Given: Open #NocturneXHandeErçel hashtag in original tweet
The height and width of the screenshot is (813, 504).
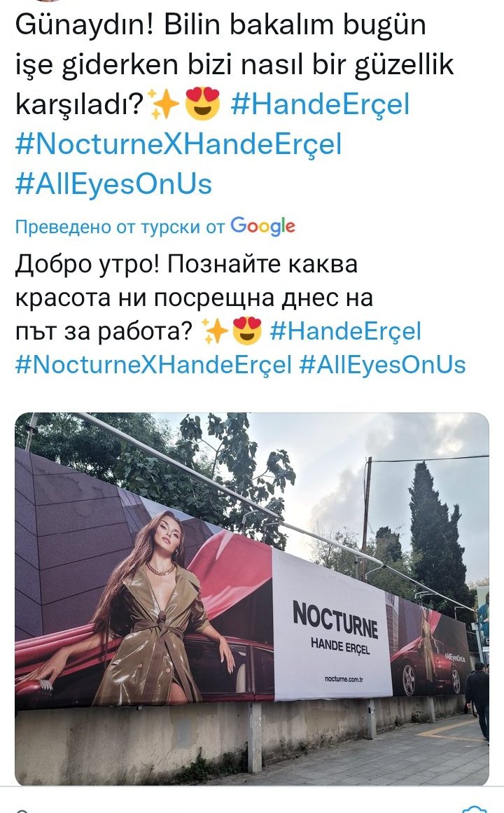Looking at the screenshot, I should point(178,144).
